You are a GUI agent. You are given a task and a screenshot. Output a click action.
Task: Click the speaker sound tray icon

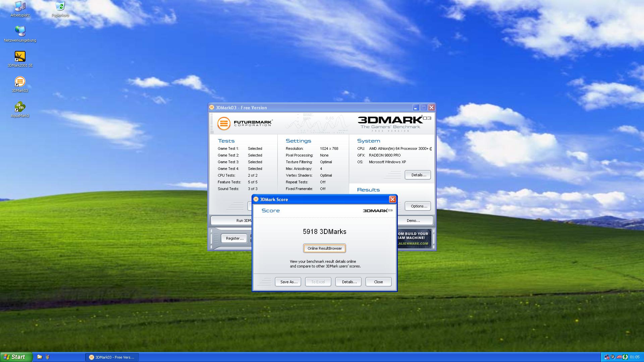coord(613,357)
